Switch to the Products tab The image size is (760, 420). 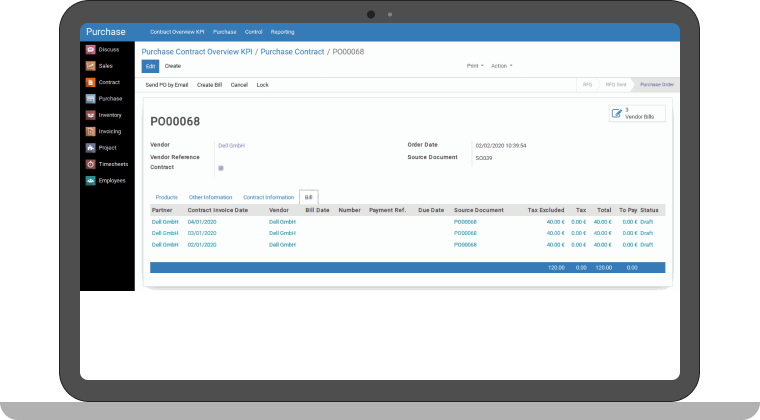(167, 197)
